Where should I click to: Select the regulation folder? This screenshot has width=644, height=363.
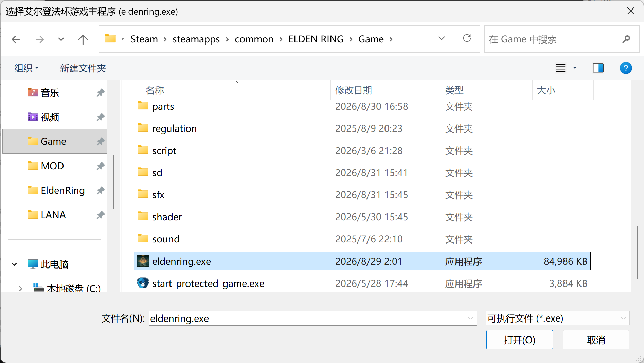362,128
